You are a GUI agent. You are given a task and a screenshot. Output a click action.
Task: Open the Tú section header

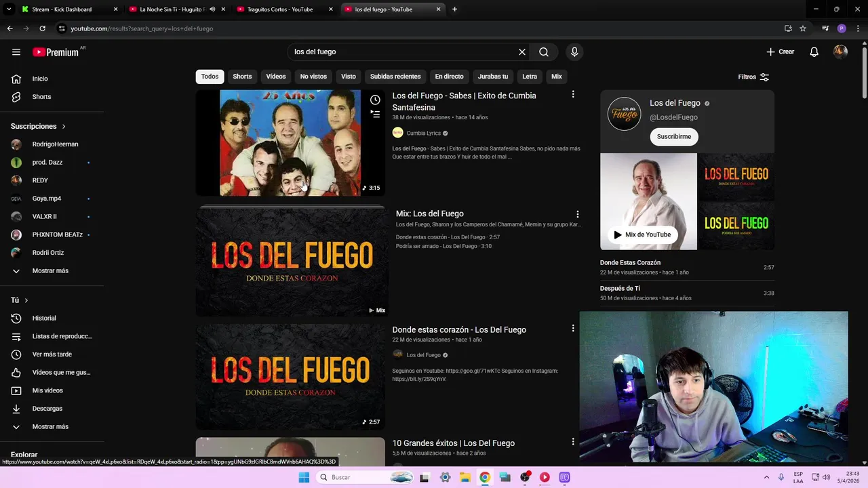pyautogui.click(x=20, y=300)
